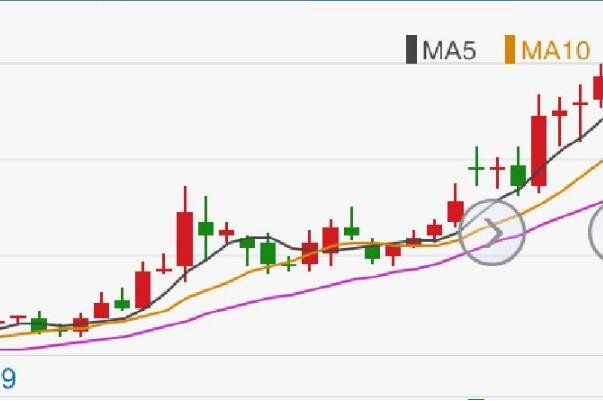This screenshot has width=603, height=401.
Task: Toggle the MA5 moving average legend
Action: 441,50
